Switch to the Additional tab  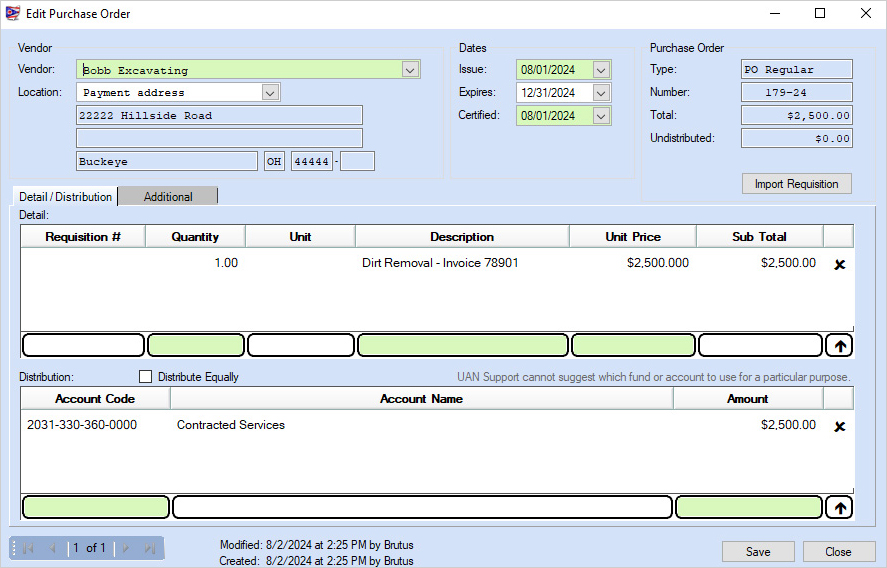168,197
